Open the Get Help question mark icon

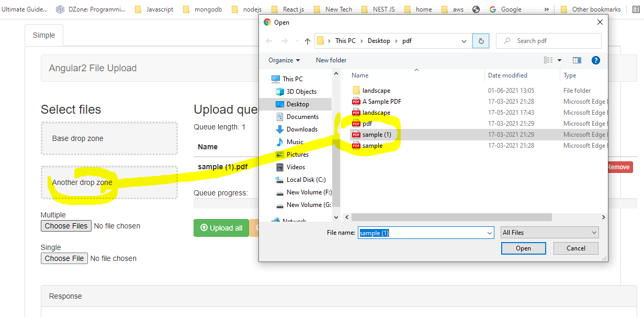click(596, 60)
